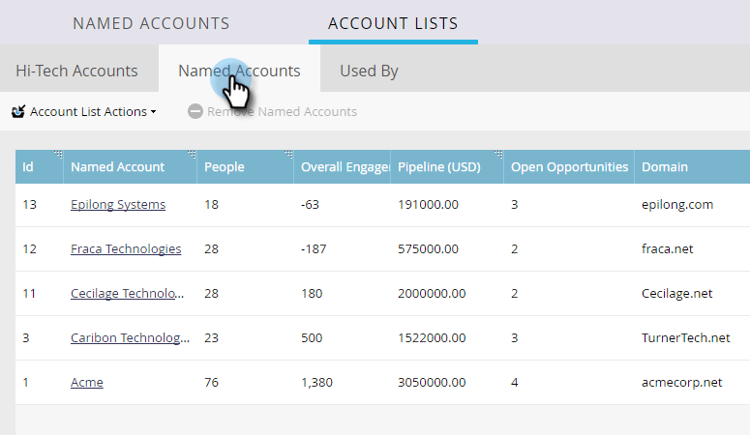Click the engagement value -63
The height and width of the screenshot is (435, 750).
click(310, 205)
